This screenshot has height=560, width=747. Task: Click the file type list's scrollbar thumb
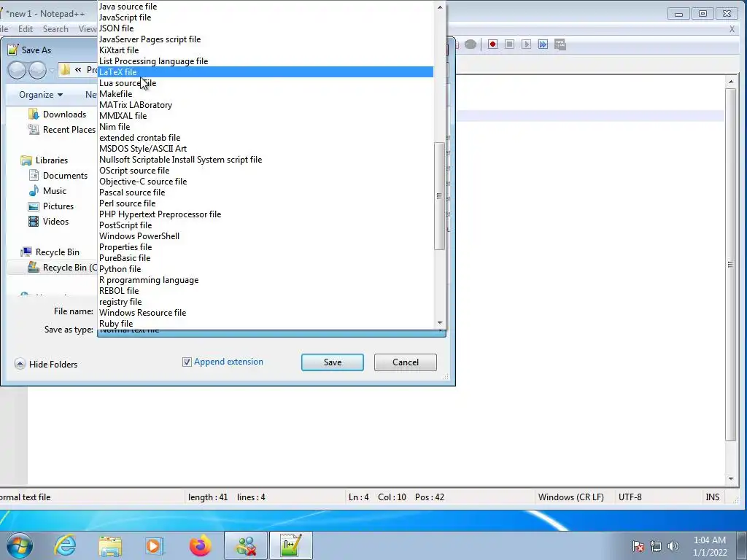coord(439,195)
